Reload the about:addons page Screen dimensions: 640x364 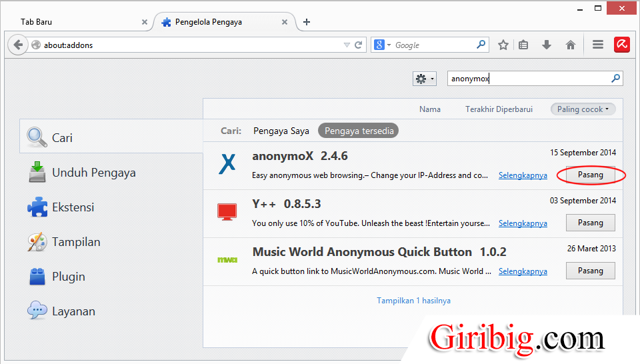(359, 45)
